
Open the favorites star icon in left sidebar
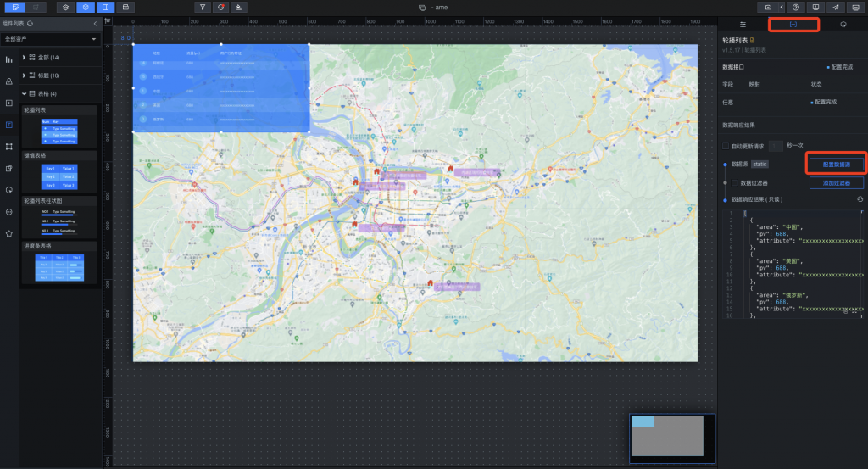[x=8, y=234]
